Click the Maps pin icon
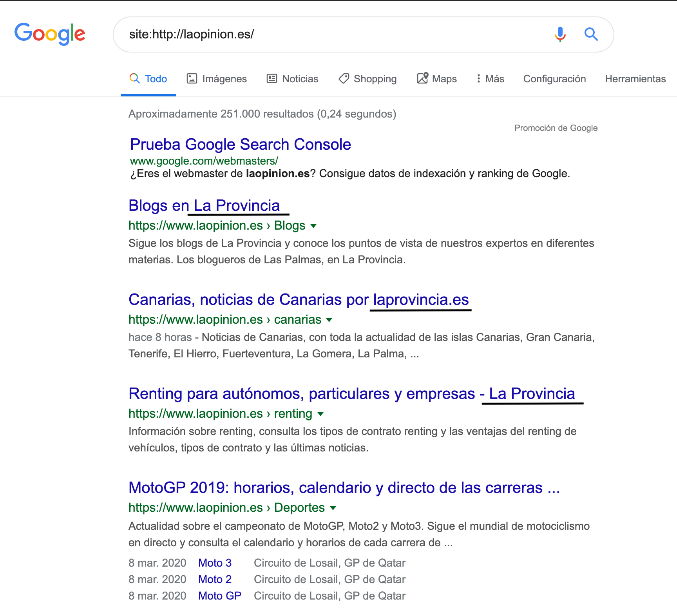The image size is (677, 616). 422,79
